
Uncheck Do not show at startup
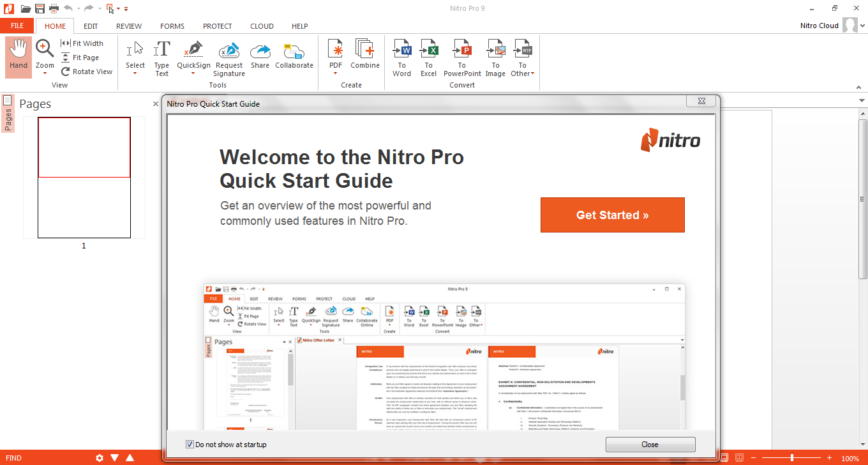(190, 445)
